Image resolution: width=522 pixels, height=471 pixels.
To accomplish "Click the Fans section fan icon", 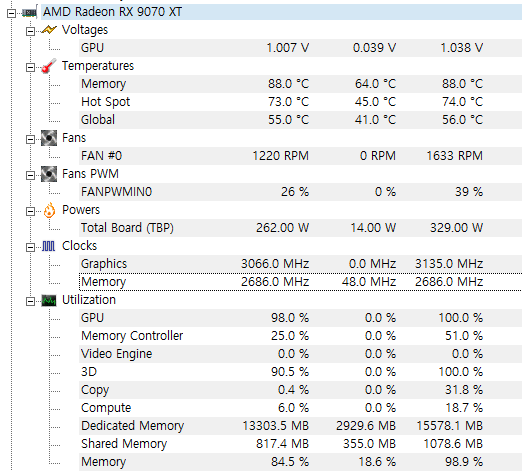I will 49,138.
